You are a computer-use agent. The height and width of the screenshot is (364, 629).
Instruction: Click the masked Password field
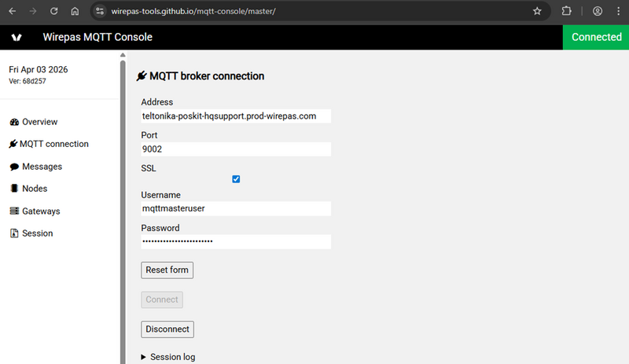[x=236, y=241]
